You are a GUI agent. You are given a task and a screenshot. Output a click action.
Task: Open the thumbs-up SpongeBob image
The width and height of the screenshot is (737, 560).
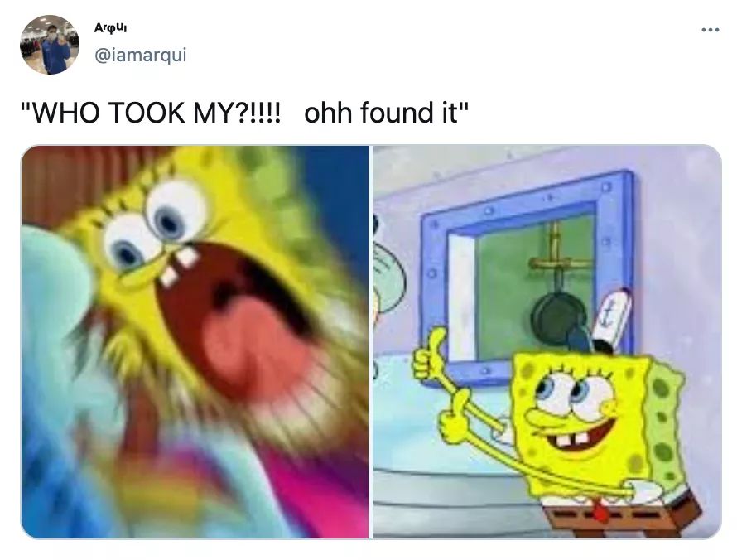(x=547, y=342)
